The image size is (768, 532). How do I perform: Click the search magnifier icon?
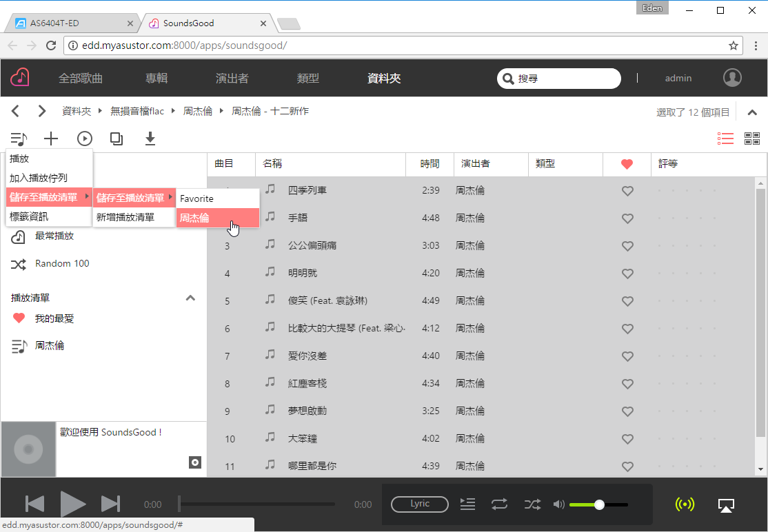[x=509, y=79]
